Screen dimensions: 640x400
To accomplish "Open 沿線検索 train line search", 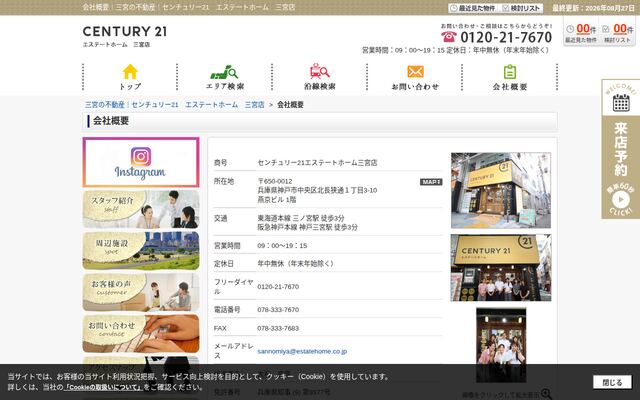I will (x=320, y=77).
